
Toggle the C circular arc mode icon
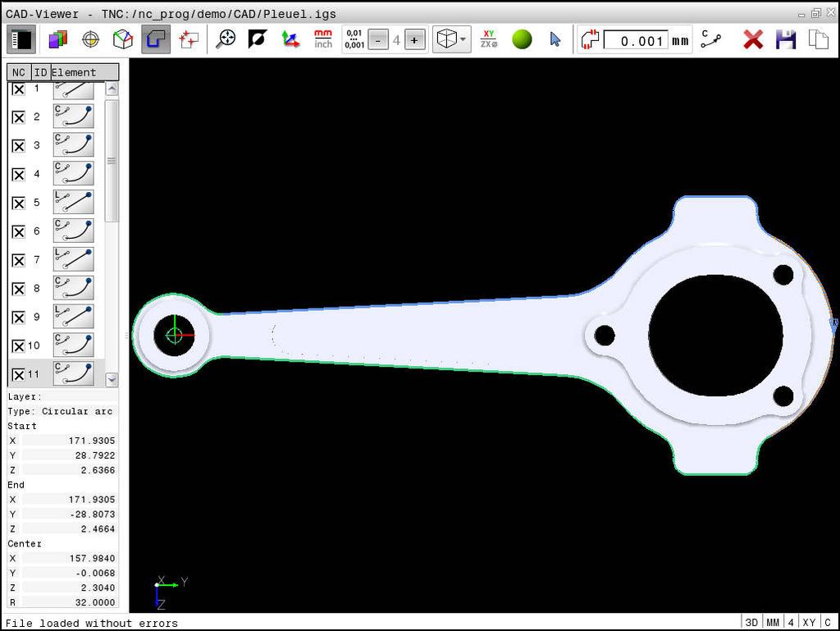[x=711, y=39]
